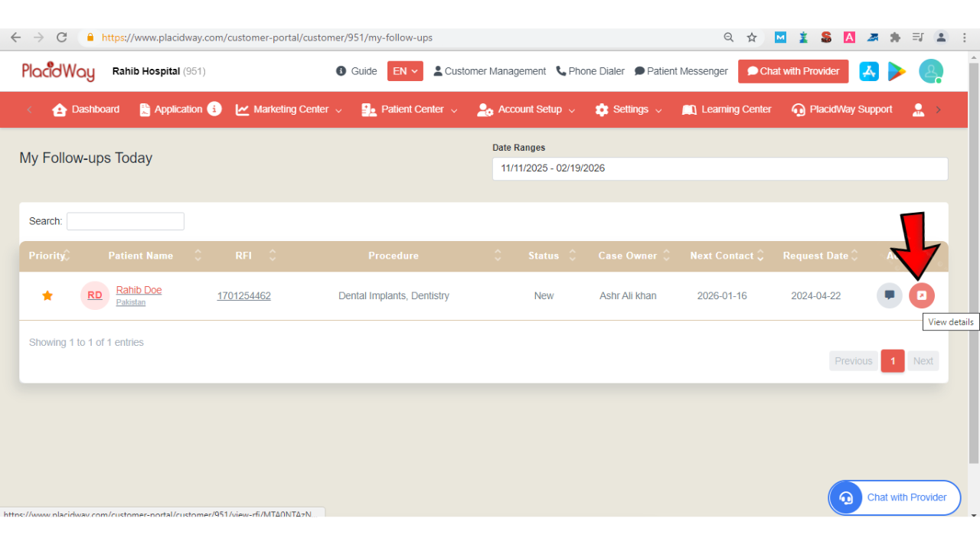
Task: Click the Search input field
Action: point(126,221)
